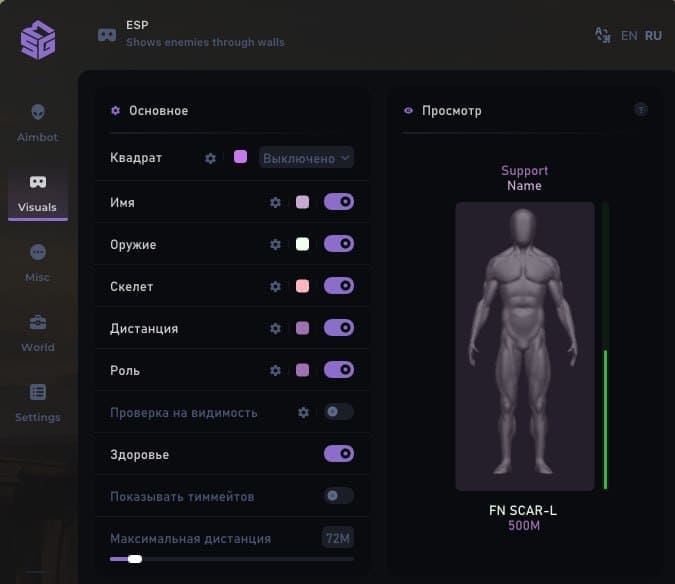Click the 72M distance value field
Screen dimensions: 675x584
click(338, 538)
